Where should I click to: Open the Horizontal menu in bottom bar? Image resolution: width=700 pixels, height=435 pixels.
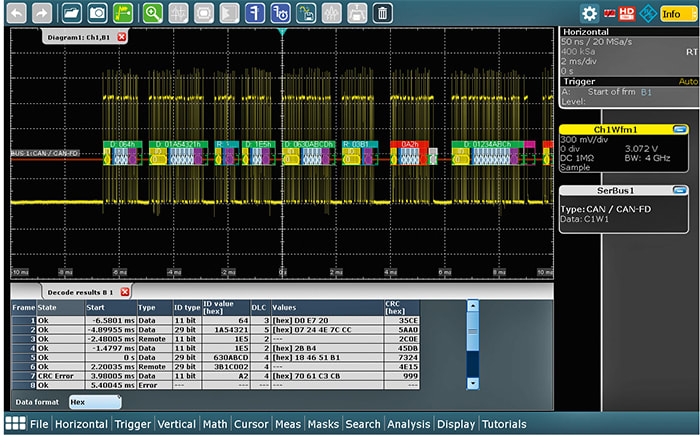point(81,424)
